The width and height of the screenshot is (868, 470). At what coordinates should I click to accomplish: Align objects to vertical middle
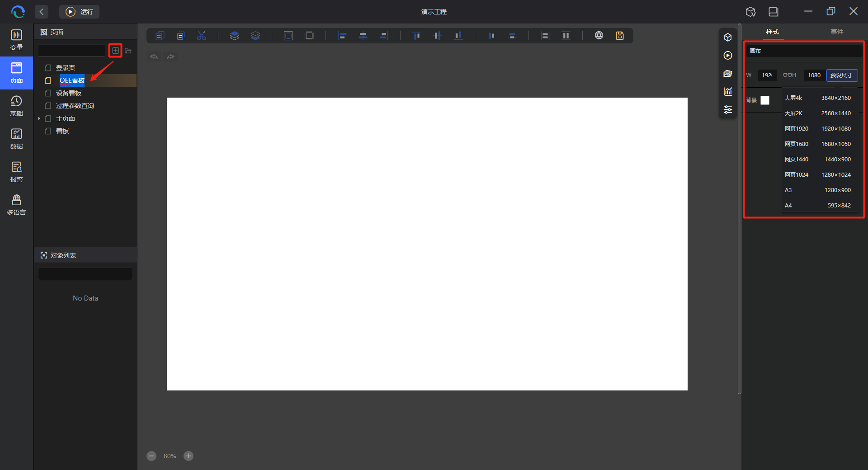pyautogui.click(x=438, y=36)
